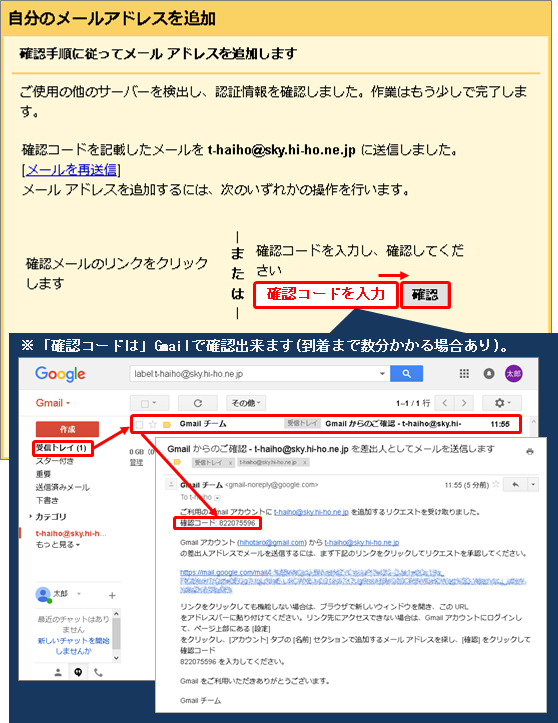Open the Google apps grid icon
This screenshot has height=723, width=558.
pos(464,373)
